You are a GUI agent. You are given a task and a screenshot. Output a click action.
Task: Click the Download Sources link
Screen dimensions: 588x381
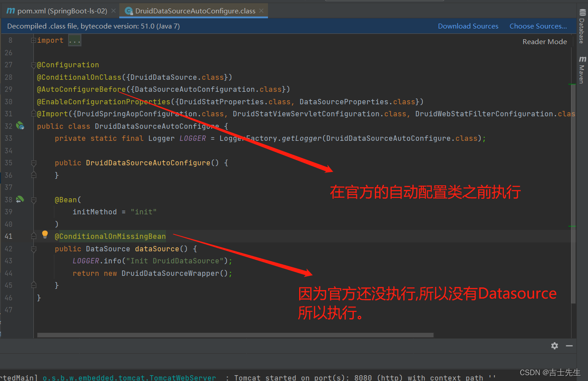468,26
